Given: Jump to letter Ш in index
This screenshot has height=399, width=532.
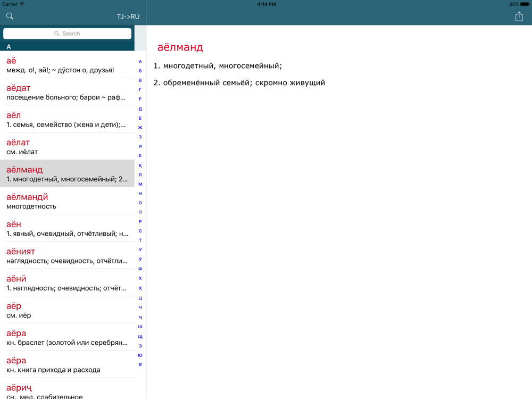Looking at the screenshot, I should pos(140,327).
